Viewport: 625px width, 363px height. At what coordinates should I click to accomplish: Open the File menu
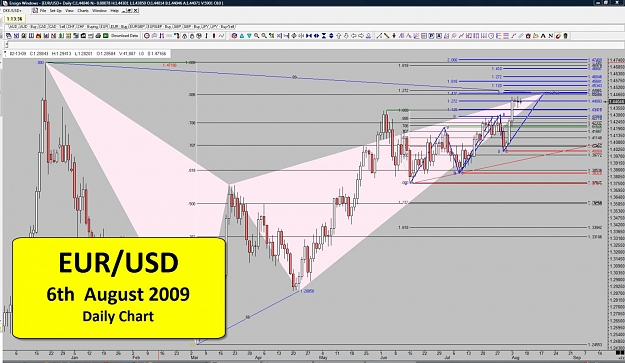coord(43,11)
